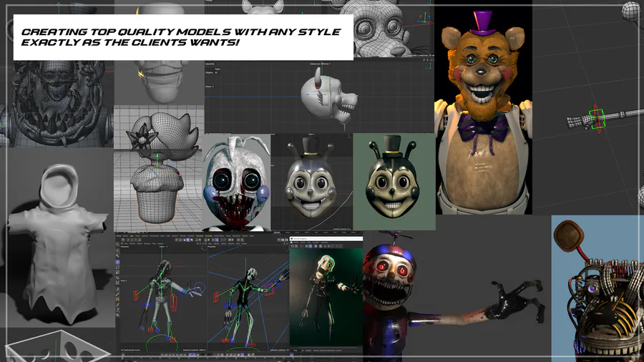
Task: Select the gray masked head model image
Action: coord(160,82)
